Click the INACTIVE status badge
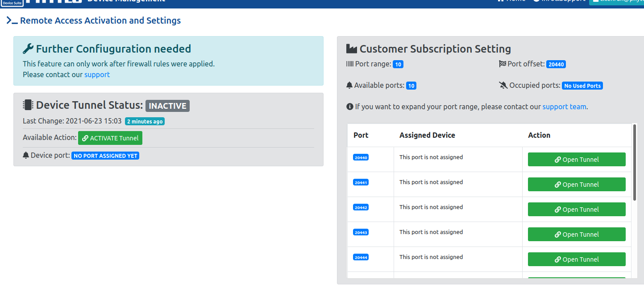This screenshot has width=644, height=292. point(167,106)
